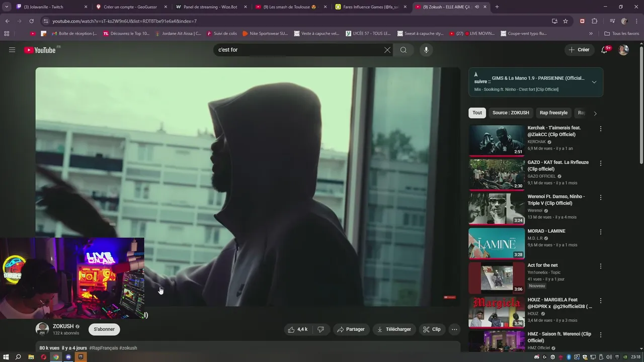Open the ZOKUSH channel name link
Image resolution: width=644 pixels, height=362 pixels.
63,326
